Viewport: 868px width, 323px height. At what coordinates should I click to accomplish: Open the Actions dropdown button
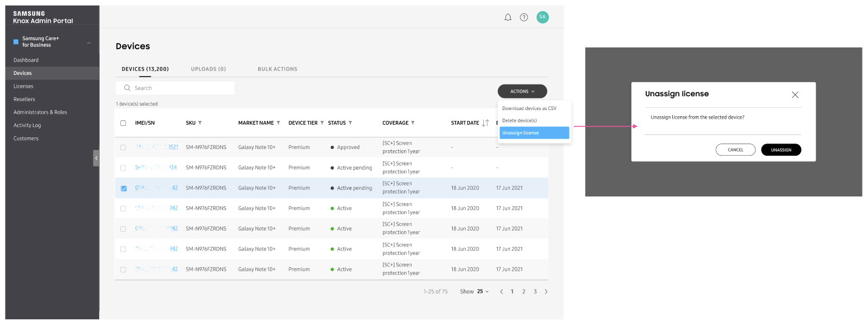pyautogui.click(x=522, y=91)
